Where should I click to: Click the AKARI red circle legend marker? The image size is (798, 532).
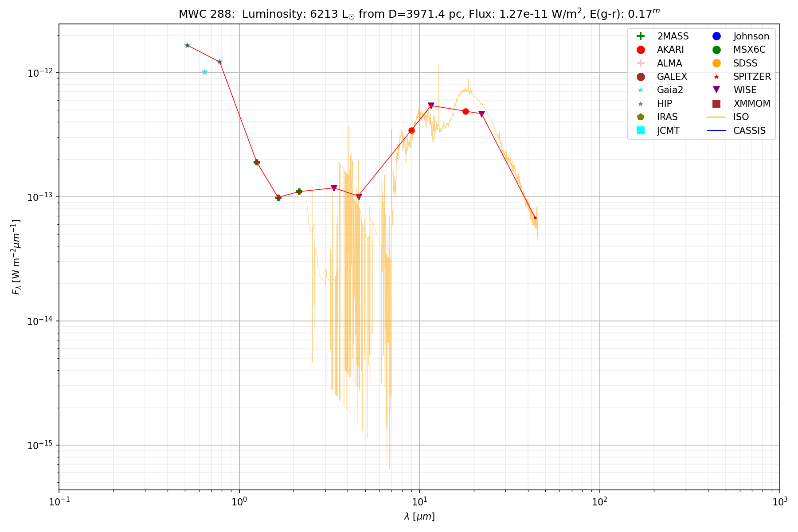(640, 50)
